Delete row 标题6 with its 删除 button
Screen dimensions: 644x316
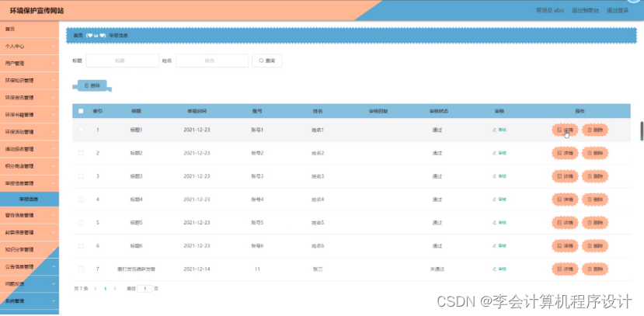click(595, 246)
